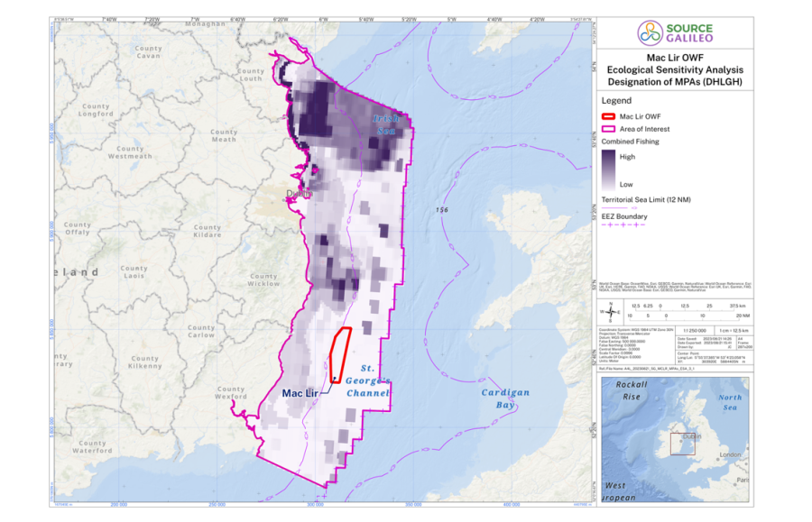This screenshot has height=522, width=812.
Task: Click the "Territorial Sea Limit (12 NM)" label
Action: [x=646, y=200]
